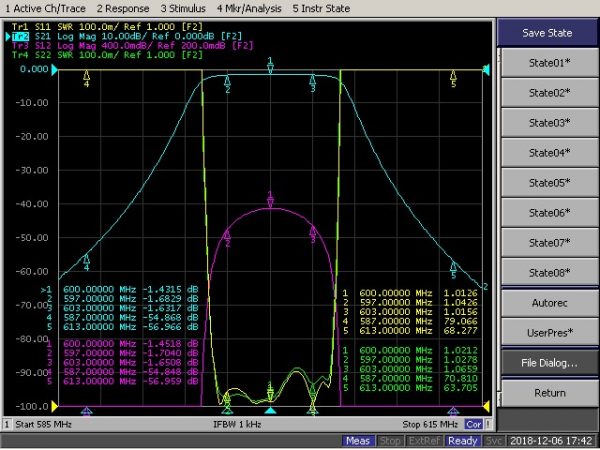Select trace Tr4 S22 SWR label
The width and height of the screenshot is (600, 450).
click(107, 55)
